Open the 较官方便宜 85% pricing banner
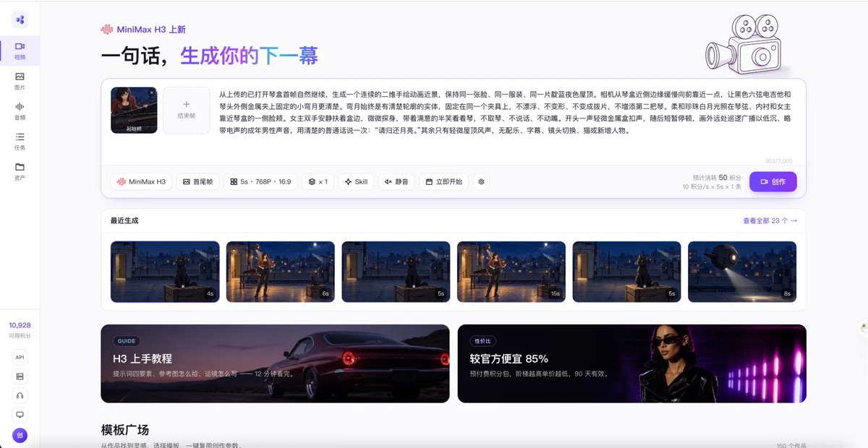The height and width of the screenshot is (448, 868). (632, 363)
